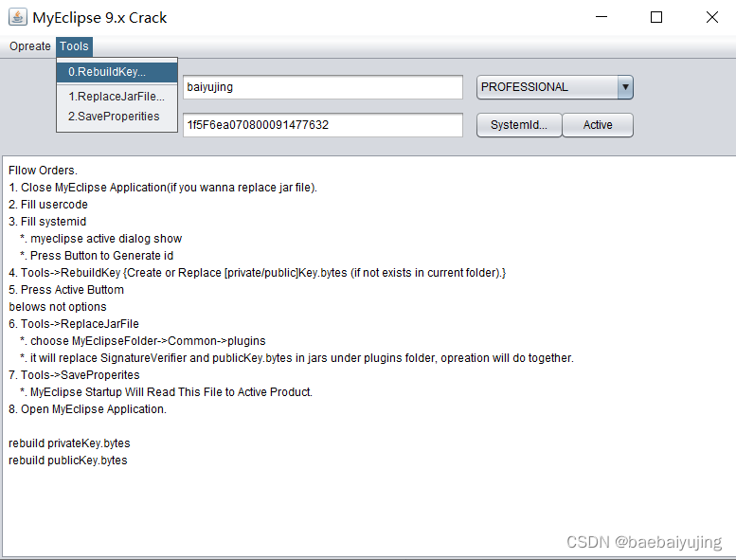The height and width of the screenshot is (560, 736).
Task: Maximize the MyEclipse 9.x Crack window
Action: [656, 17]
